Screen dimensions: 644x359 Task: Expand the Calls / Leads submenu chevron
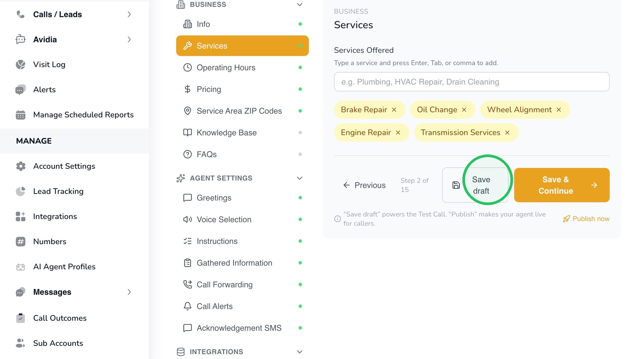coord(129,14)
